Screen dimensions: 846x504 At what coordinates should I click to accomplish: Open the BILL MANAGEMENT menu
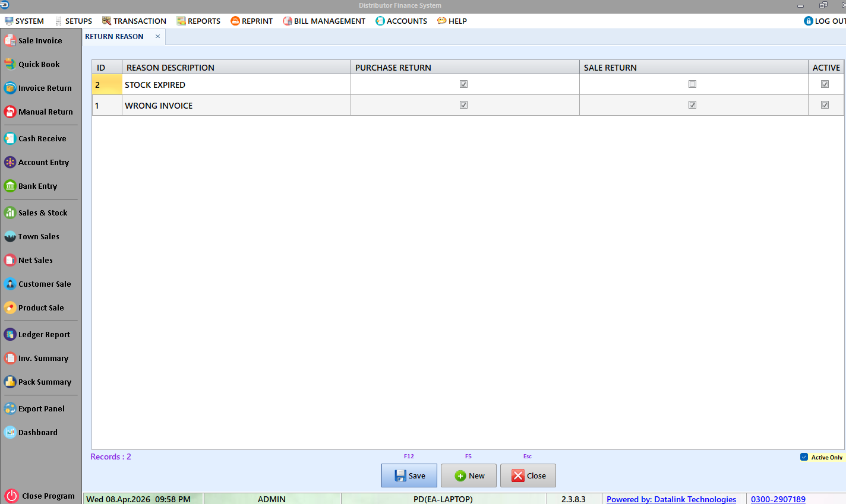tap(324, 21)
